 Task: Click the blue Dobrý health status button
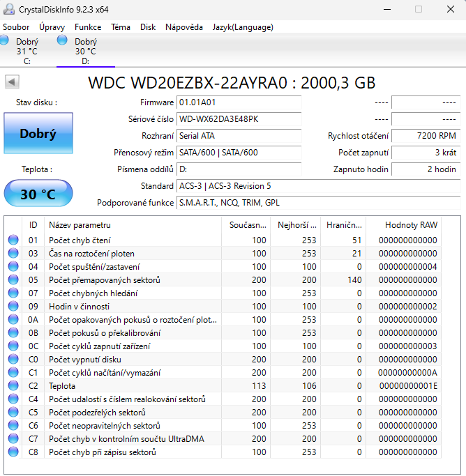point(38,133)
